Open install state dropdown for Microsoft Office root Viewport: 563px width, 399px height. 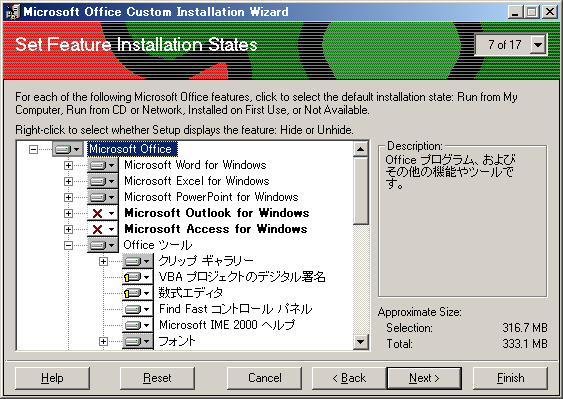[68, 149]
